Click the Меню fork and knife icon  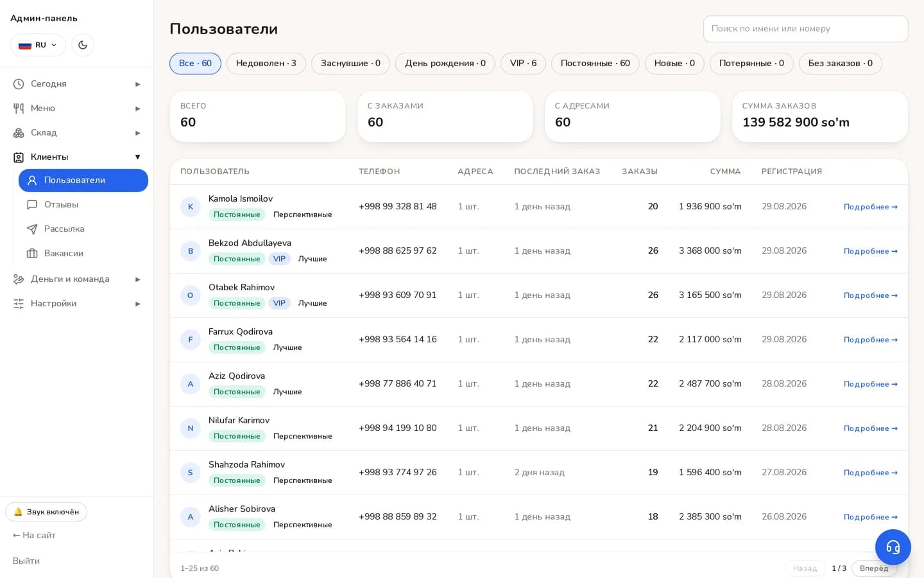[19, 109]
